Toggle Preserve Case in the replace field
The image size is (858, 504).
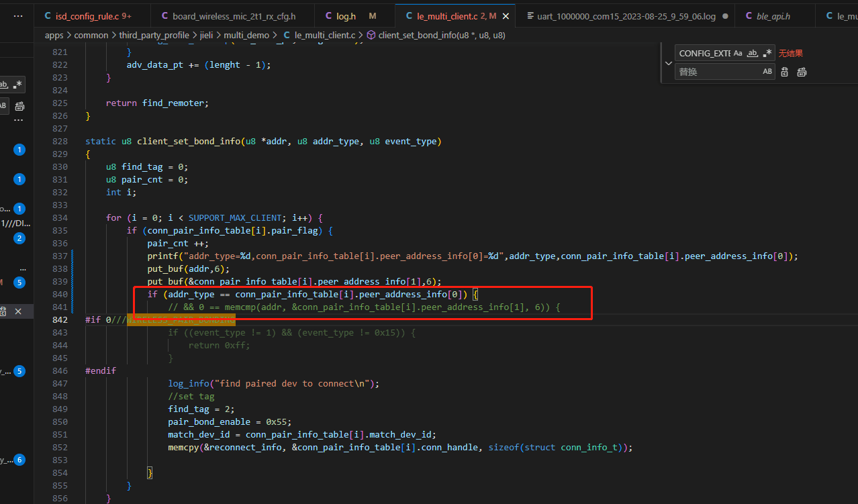[x=767, y=72]
